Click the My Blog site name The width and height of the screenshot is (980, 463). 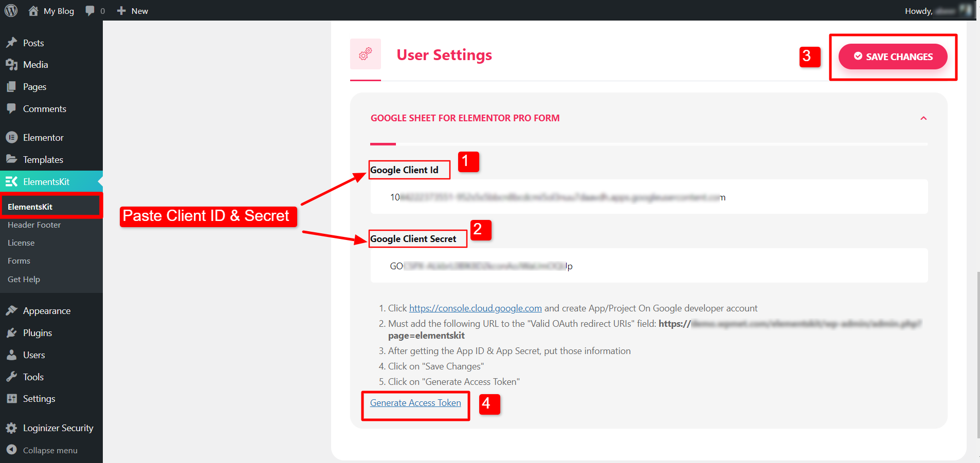pyautogui.click(x=59, y=11)
